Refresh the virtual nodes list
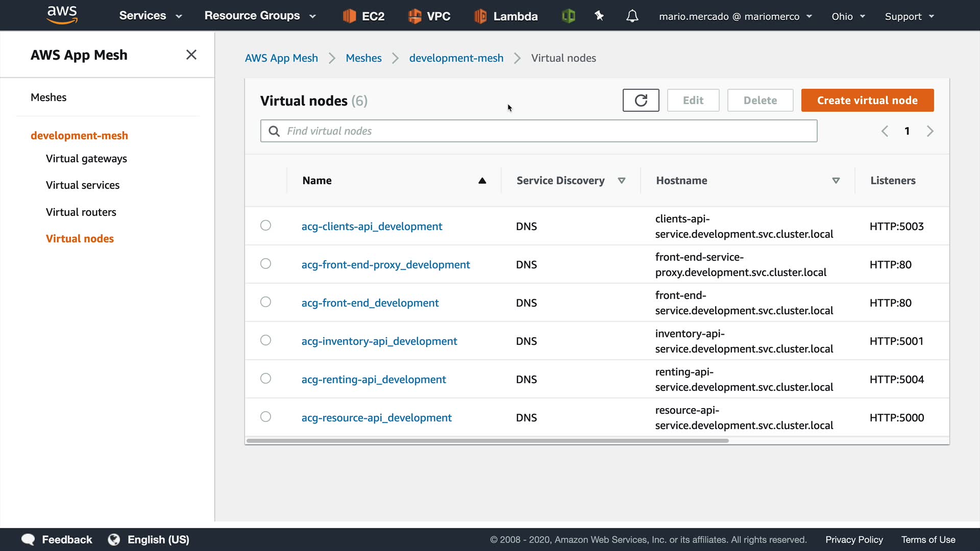This screenshot has width=980, height=551. coord(641,101)
